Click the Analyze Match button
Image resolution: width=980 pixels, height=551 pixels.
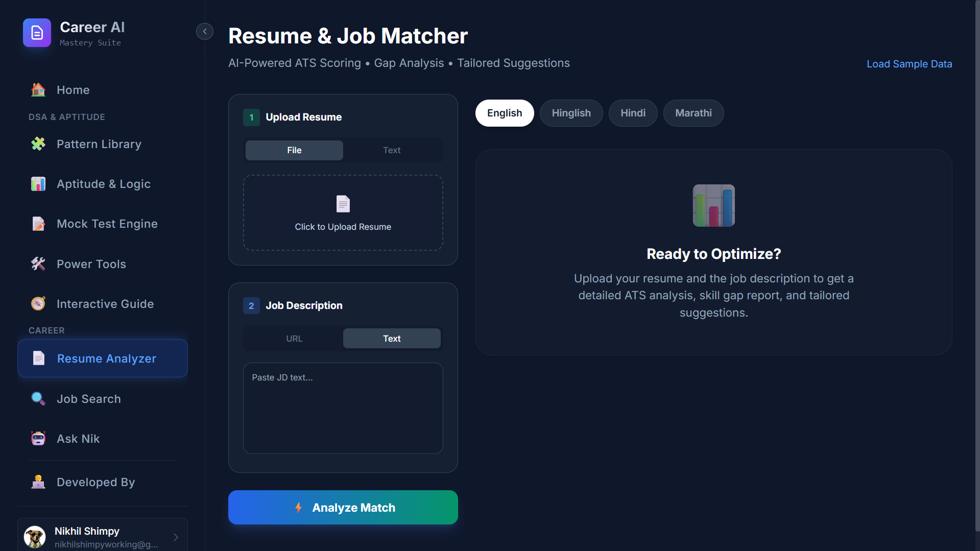343,507
